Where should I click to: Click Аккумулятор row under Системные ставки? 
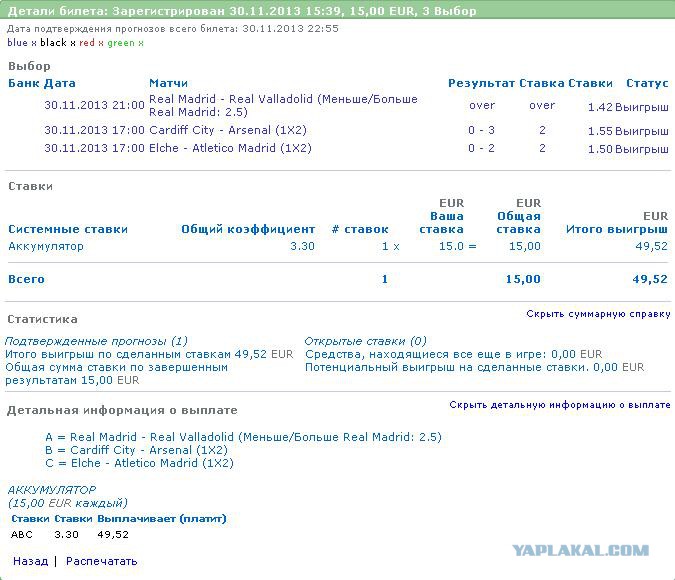[46, 246]
